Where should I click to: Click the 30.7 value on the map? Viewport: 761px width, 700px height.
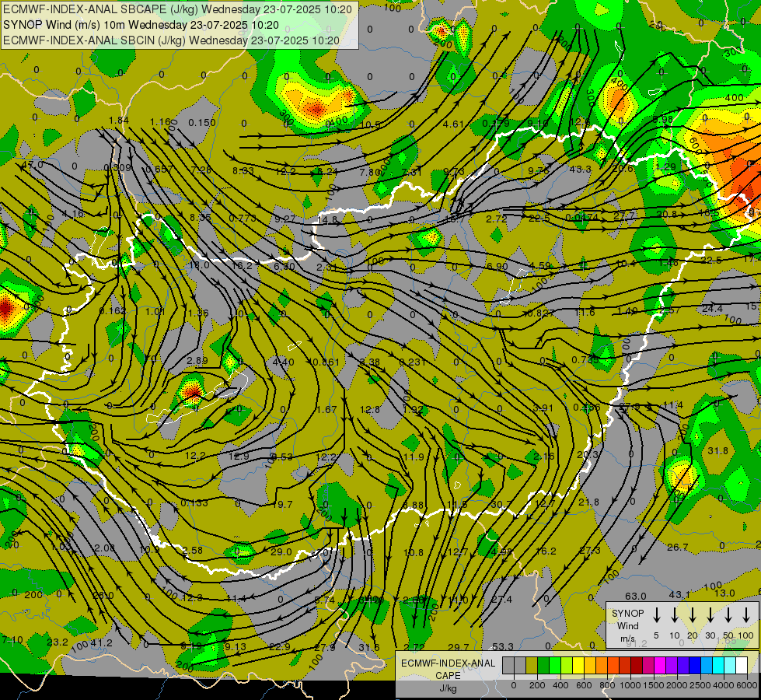click(x=501, y=505)
